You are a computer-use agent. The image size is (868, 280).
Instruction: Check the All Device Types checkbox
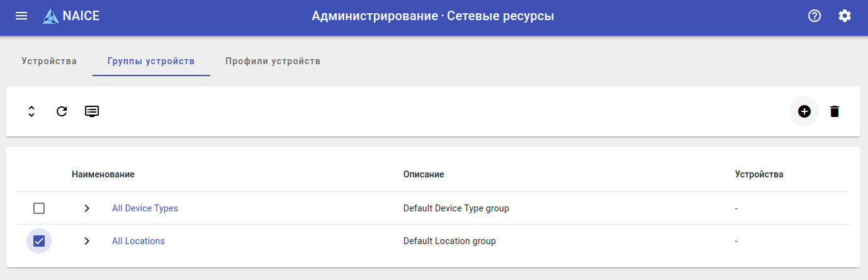point(39,208)
